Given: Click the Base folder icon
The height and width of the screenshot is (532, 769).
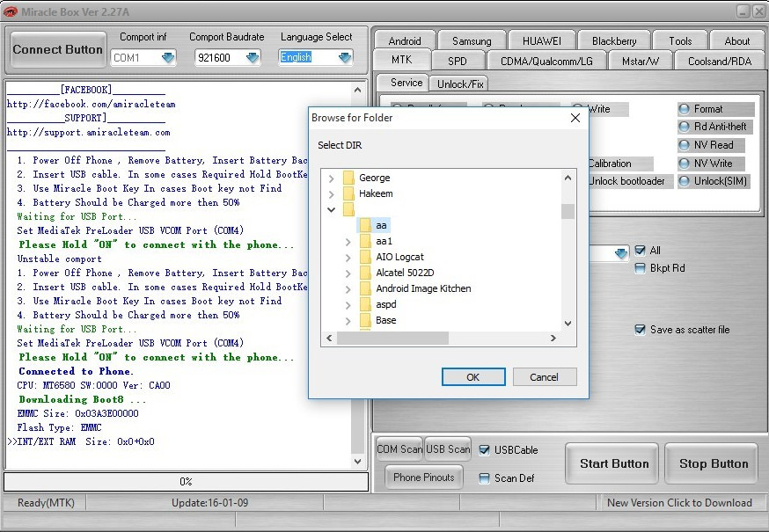Looking at the screenshot, I should pyautogui.click(x=365, y=320).
